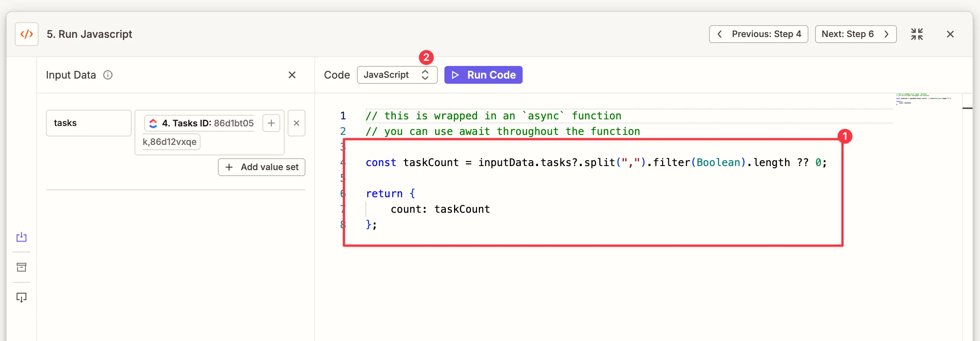The width and height of the screenshot is (980, 341).
Task: Open the archive icon in the left sidebar
Action: 21,267
